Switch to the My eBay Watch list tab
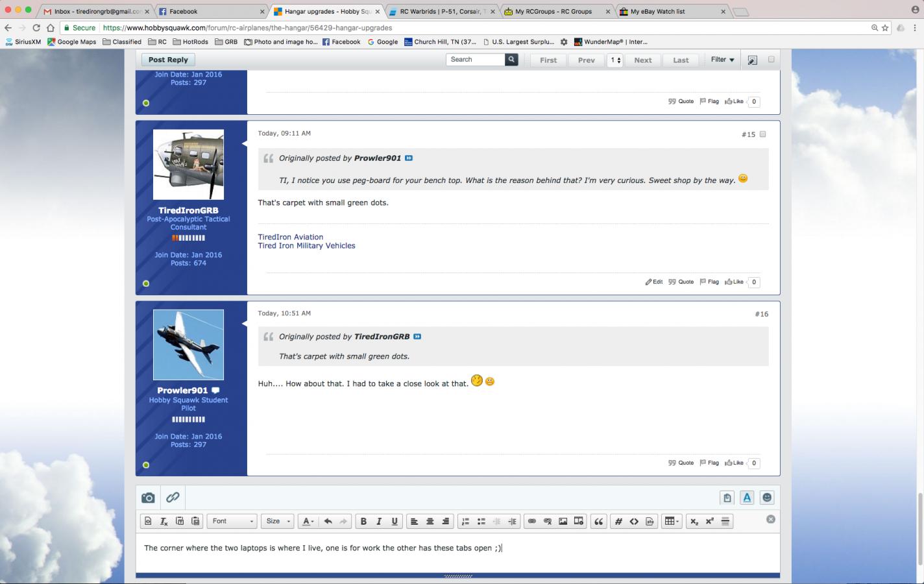 [674, 12]
